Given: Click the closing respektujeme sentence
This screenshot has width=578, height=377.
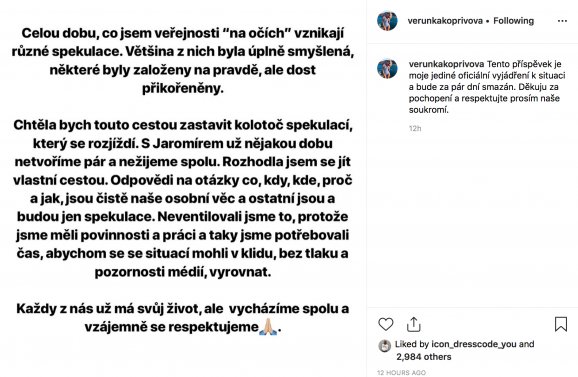Looking at the screenshot, I should point(183,318).
